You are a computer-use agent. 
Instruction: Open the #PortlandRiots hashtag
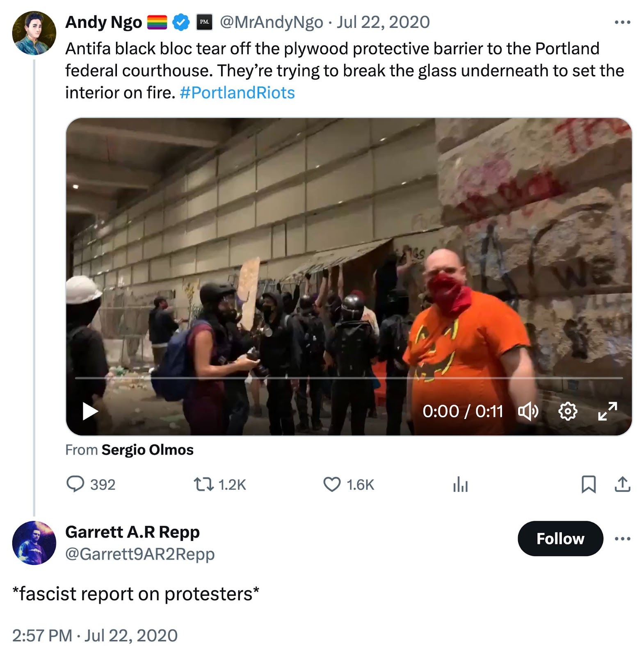click(237, 93)
